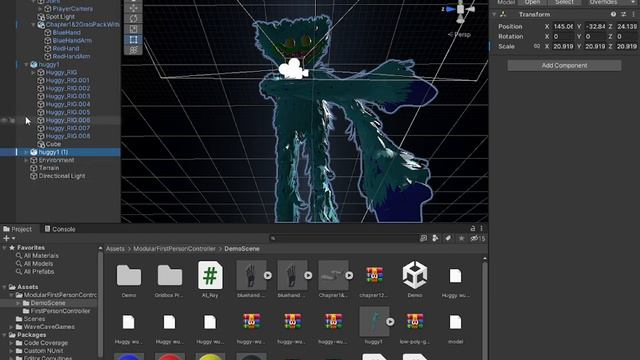Click the blue Z axis of orientation gizmo

coord(450,9)
